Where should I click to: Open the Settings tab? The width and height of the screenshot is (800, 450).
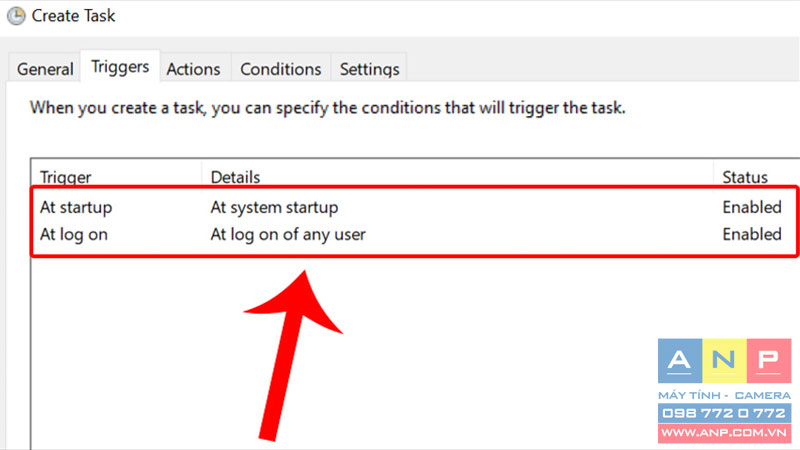click(x=369, y=68)
